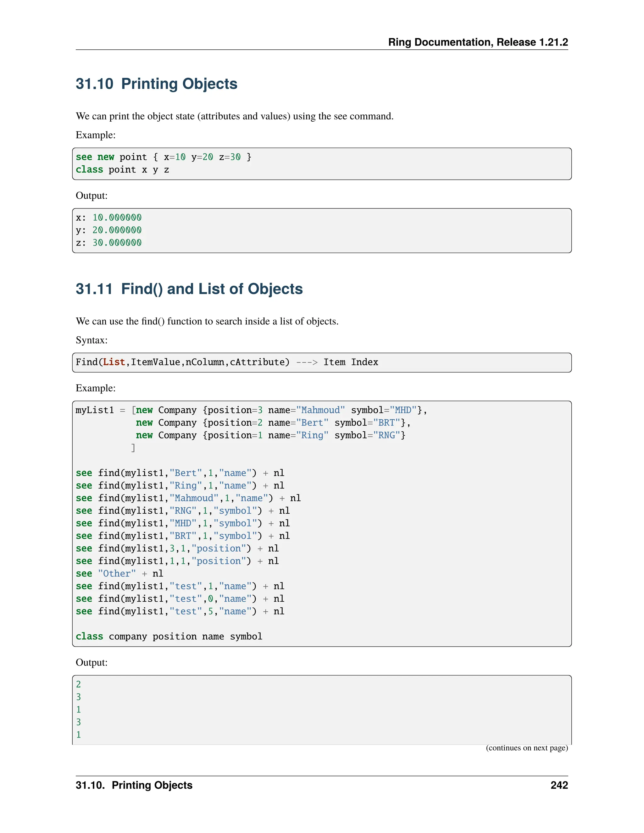This screenshot has height=833, width=644.
Task: Click the find "RNG" symbol code line
Action: (182, 511)
